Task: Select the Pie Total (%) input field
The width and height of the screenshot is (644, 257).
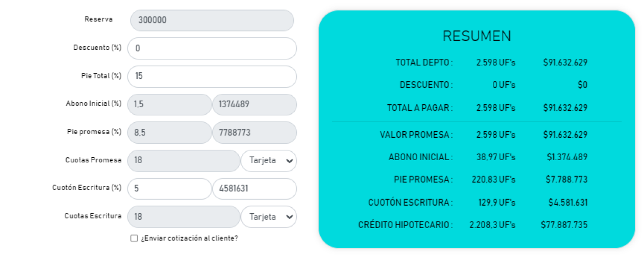Action: pyautogui.click(x=212, y=76)
